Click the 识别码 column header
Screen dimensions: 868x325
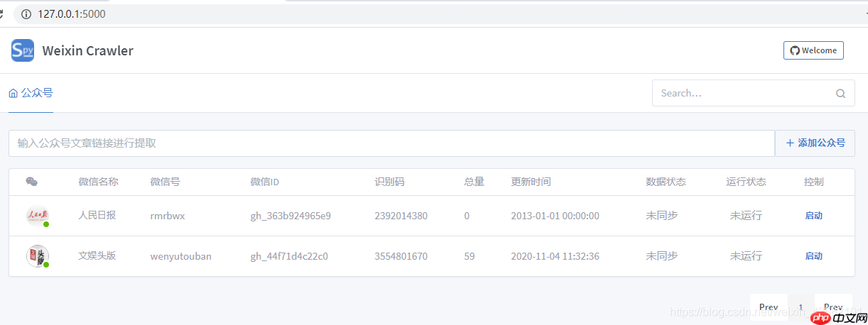389,182
